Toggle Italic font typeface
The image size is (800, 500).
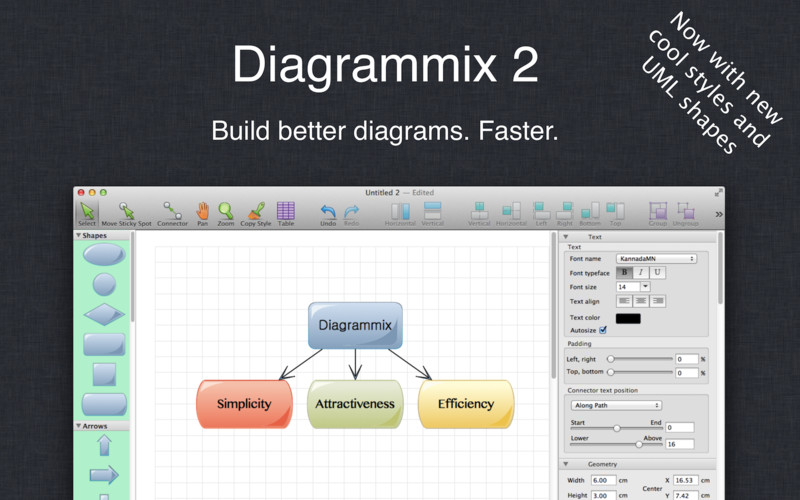tap(641, 272)
